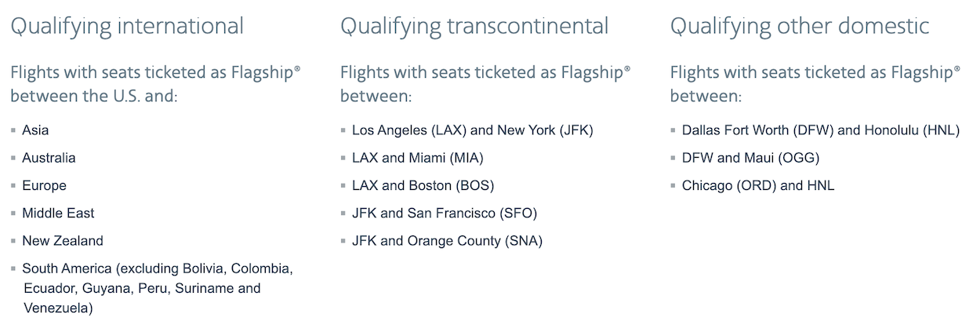Select the LAX and Boston (BOS) route

click(x=423, y=186)
